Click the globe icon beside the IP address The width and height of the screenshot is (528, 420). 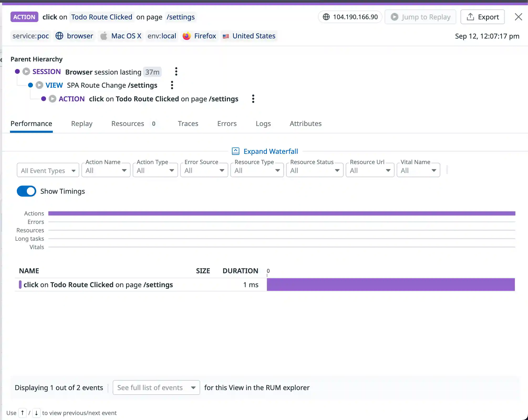pyautogui.click(x=326, y=17)
